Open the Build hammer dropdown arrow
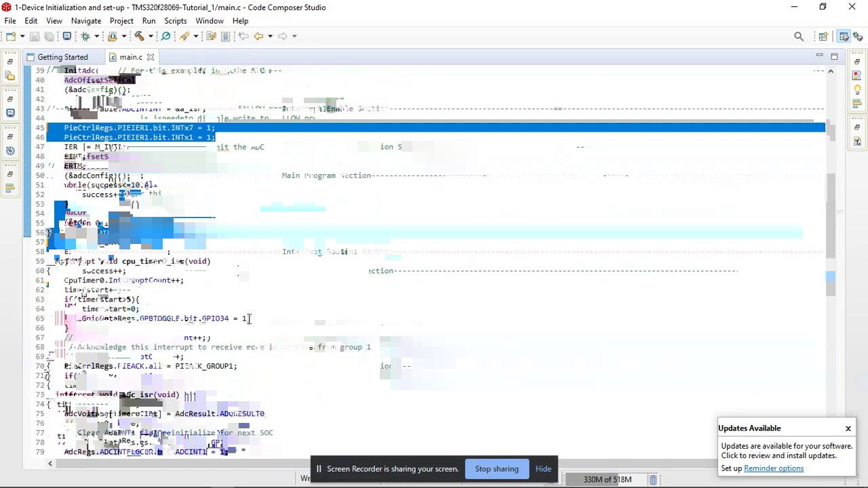868x488 pixels. (151, 36)
